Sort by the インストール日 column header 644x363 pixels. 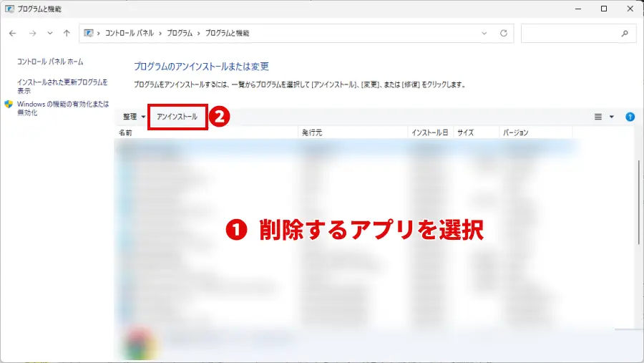pyautogui.click(x=431, y=132)
